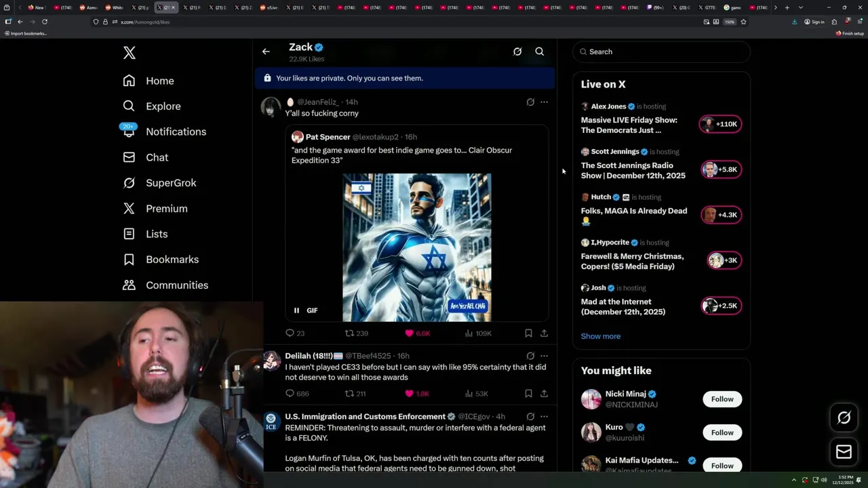This screenshot has width=868, height=488.
Task: Share Delilah's post
Action: (544, 394)
